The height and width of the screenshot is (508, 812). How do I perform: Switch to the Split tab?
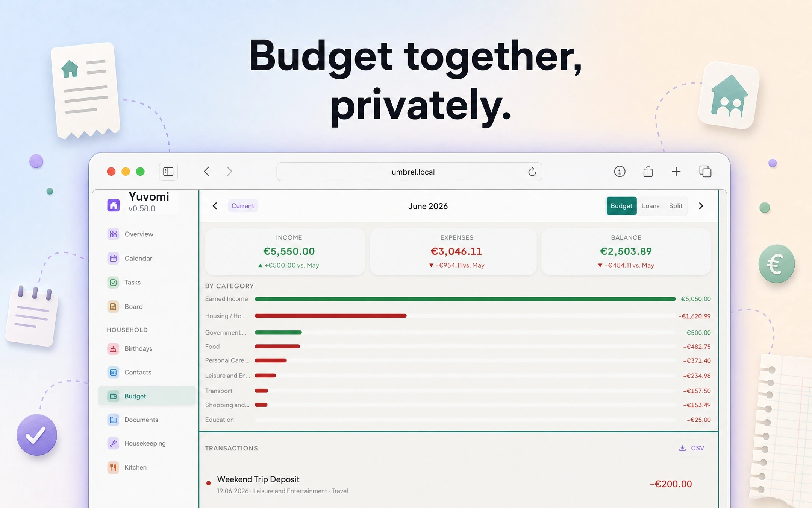pyautogui.click(x=676, y=206)
